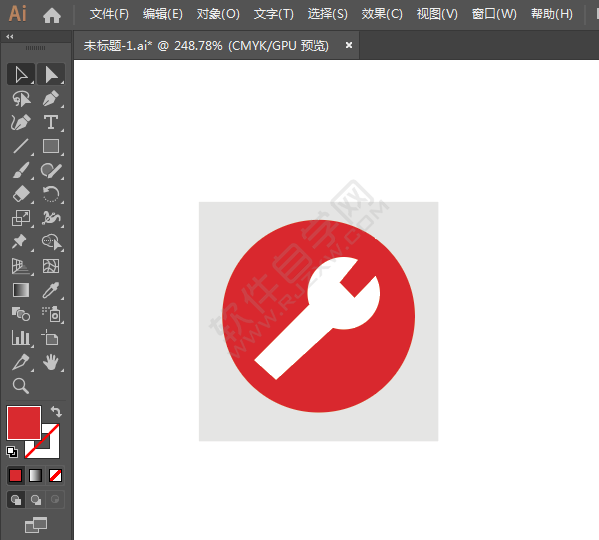This screenshot has height=540, width=599.
Task: Collapse the toolbar with double arrows
Action: click(10, 37)
